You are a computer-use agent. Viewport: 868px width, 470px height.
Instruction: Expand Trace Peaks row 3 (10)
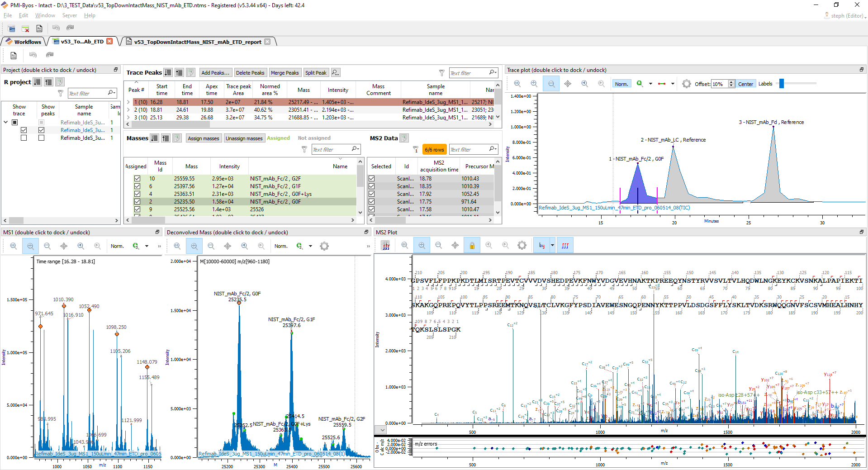[x=128, y=118]
